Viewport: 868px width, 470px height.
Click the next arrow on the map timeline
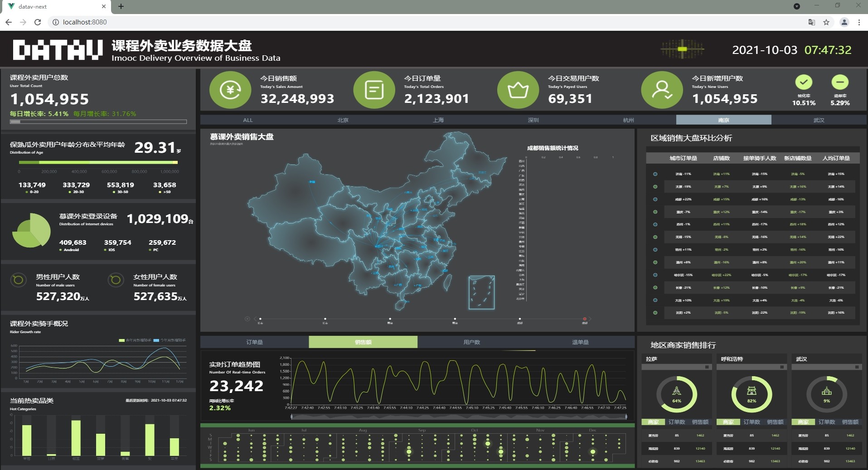click(590, 319)
